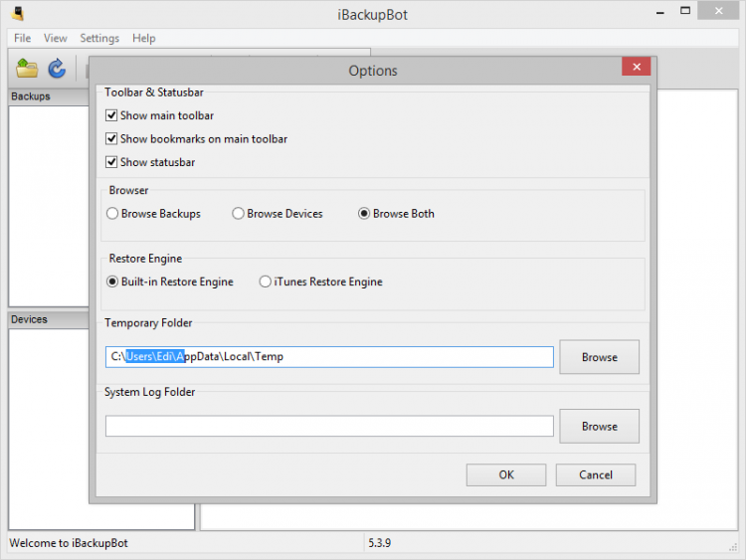Click the iBackupBot app icon in title bar
The width and height of the screenshot is (746, 560).
click(18, 13)
